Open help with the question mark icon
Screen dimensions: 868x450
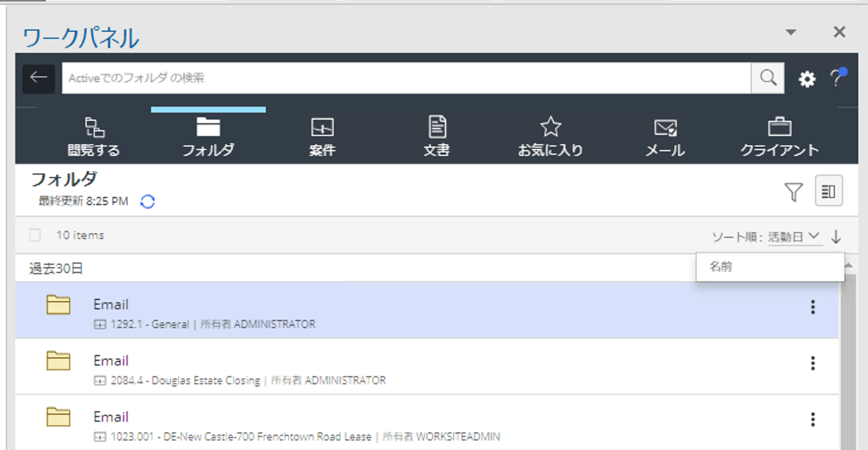pos(836,79)
